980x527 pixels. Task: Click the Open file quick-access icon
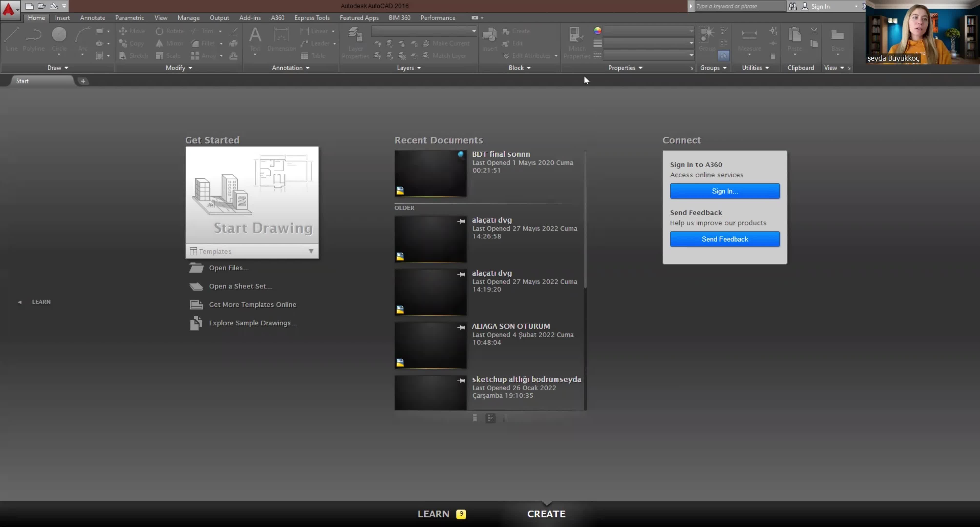click(x=41, y=6)
